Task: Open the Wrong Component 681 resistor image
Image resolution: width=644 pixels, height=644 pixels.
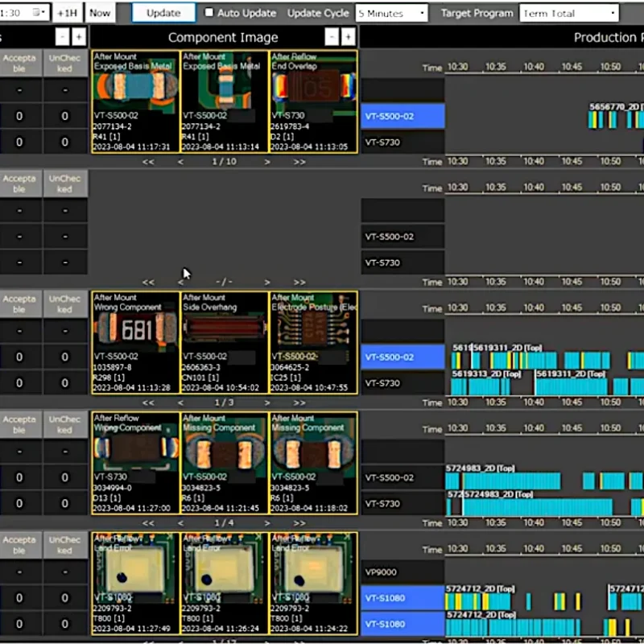Action: (x=135, y=342)
